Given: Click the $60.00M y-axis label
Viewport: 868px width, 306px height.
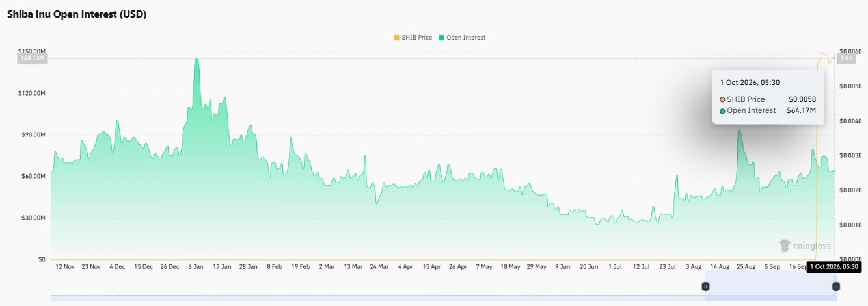Looking at the screenshot, I should tap(33, 176).
